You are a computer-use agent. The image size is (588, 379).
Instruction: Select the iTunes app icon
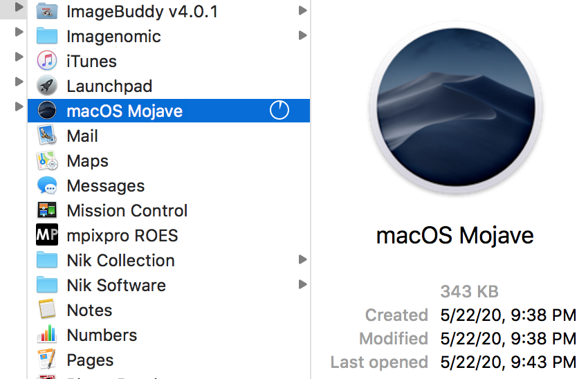[x=47, y=61]
